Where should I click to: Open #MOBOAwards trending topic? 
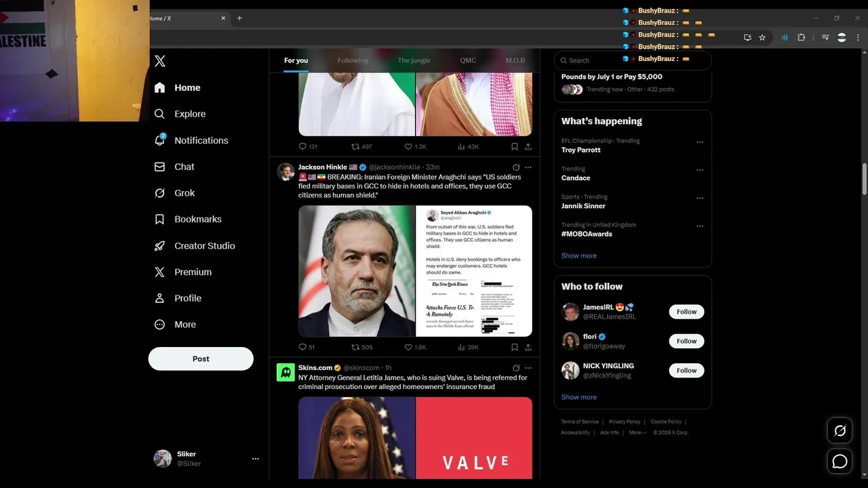coord(587,234)
